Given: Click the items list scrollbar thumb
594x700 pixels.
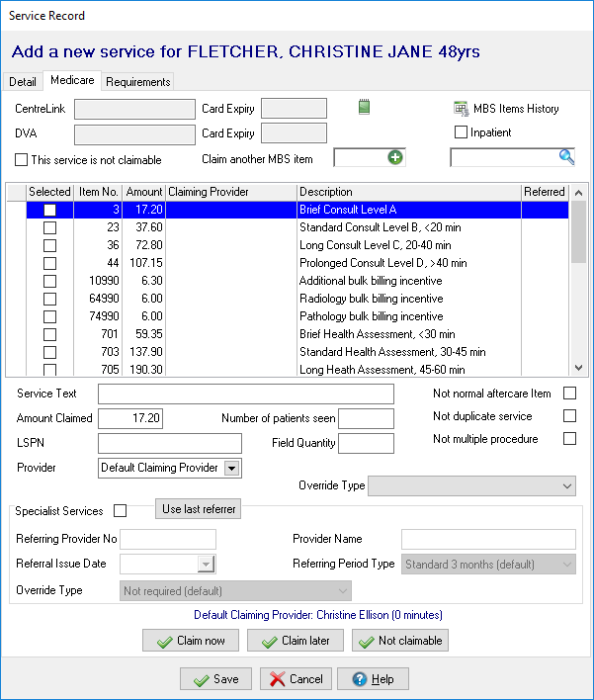Looking at the screenshot, I should click(579, 232).
